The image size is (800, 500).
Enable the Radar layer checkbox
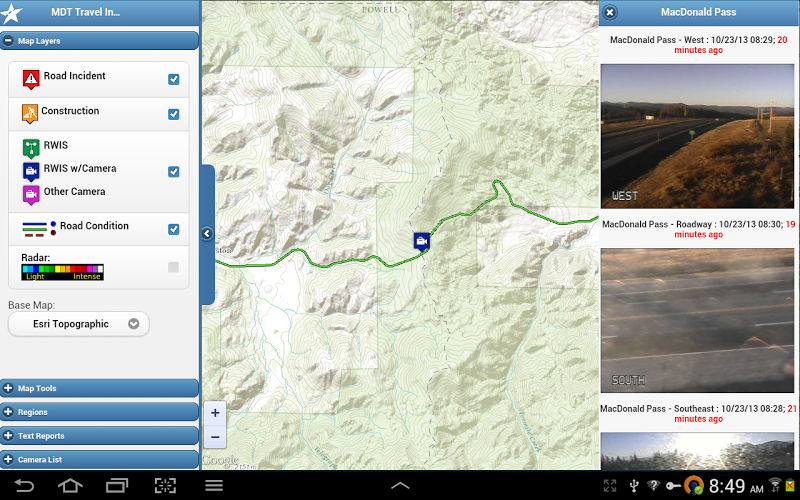pos(173,267)
